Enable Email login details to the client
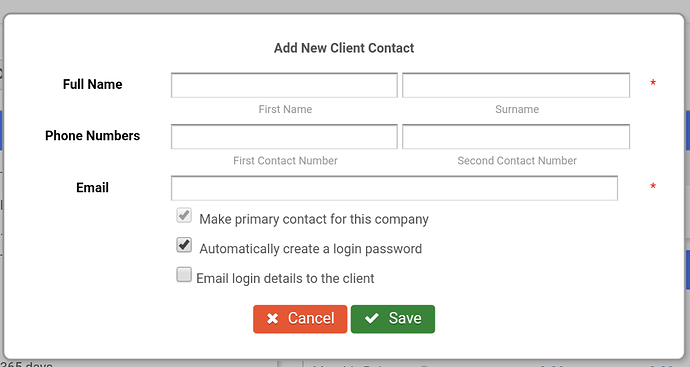690x367 pixels. 184,275
